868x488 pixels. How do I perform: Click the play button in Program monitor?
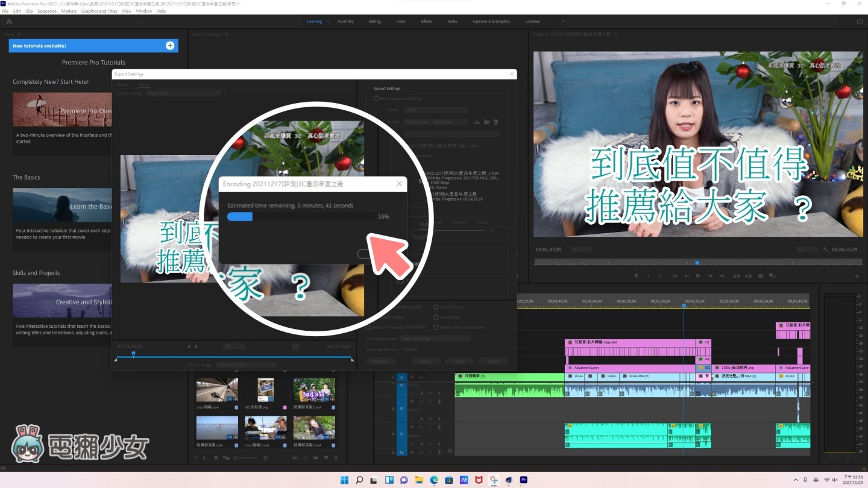tap(698, 276)
